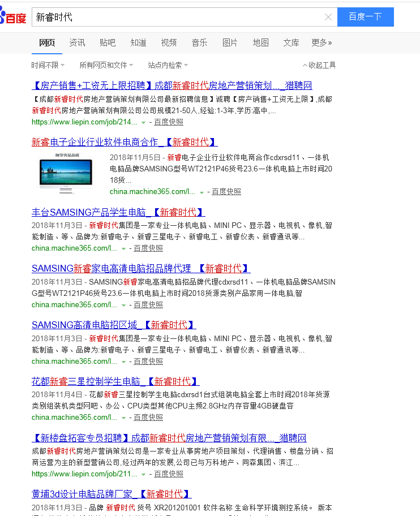Viewport: 420px width, 516px height.
Task: Open result 花都新睿三星控制学生电脑
Action: pyautogui.click(x=115, y=382)
